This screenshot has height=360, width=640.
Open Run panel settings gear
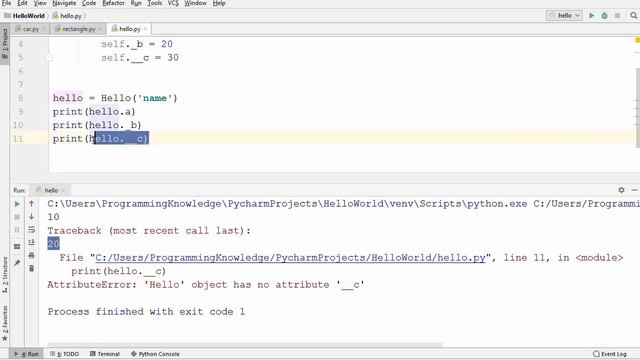click(x=621, y=190)
